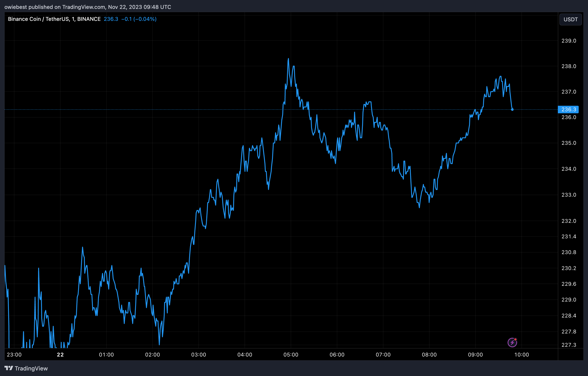Select the highlighted 236.3 current price label
This screenshot has width=588, height=376.
(x=568, y=109)
